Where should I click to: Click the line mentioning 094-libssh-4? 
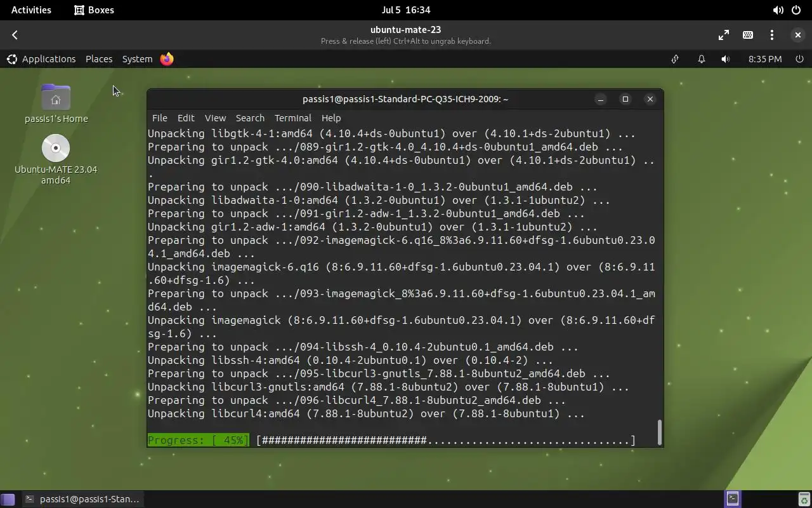363,347
